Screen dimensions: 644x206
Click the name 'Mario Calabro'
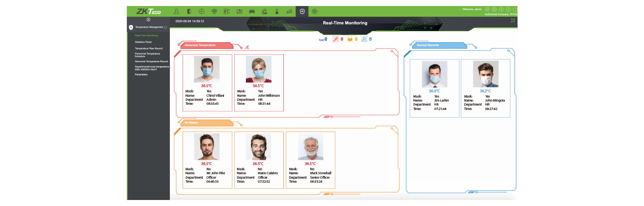[x=268, y=173]
